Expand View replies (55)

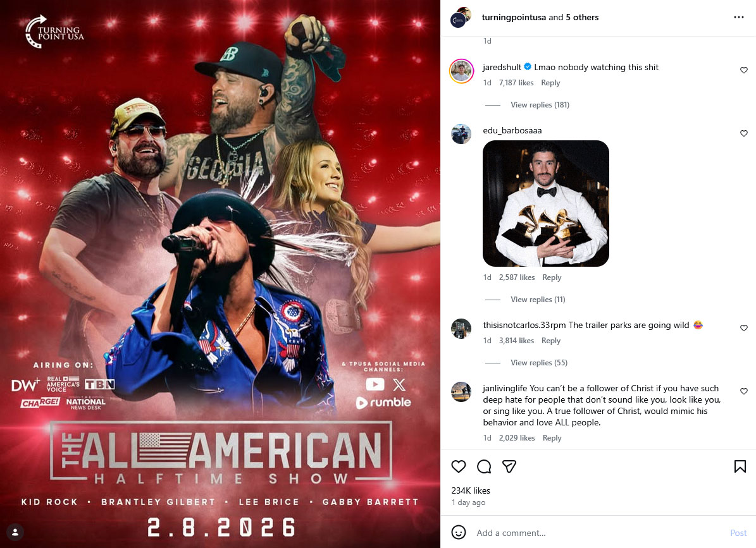click(x=538, y=362)
